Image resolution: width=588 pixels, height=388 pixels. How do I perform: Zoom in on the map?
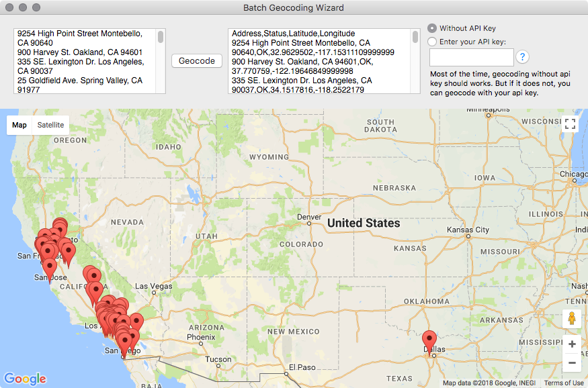click(x=572, y=344)
